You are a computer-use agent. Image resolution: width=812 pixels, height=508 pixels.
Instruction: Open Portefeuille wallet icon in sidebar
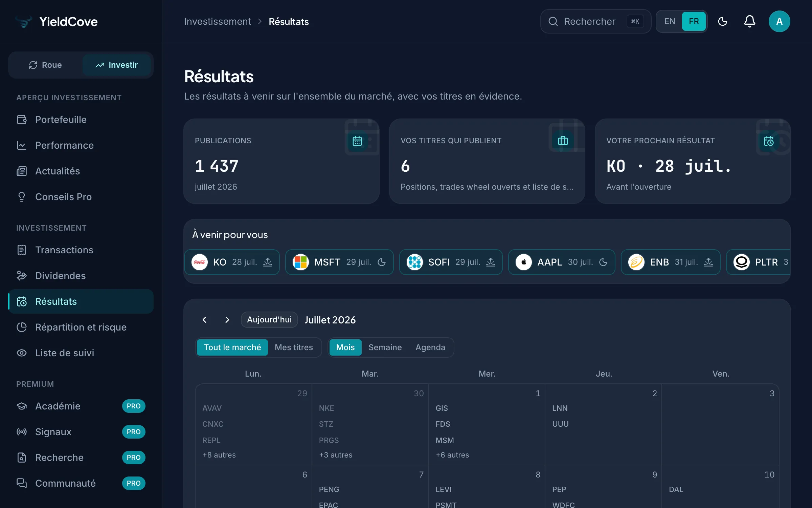[x=22, y=120]
